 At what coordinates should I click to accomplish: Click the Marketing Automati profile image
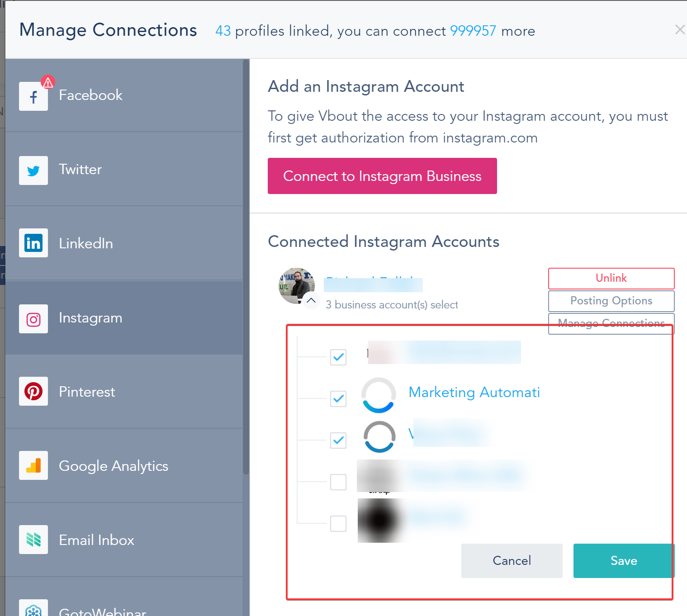(x=379, y=395)
